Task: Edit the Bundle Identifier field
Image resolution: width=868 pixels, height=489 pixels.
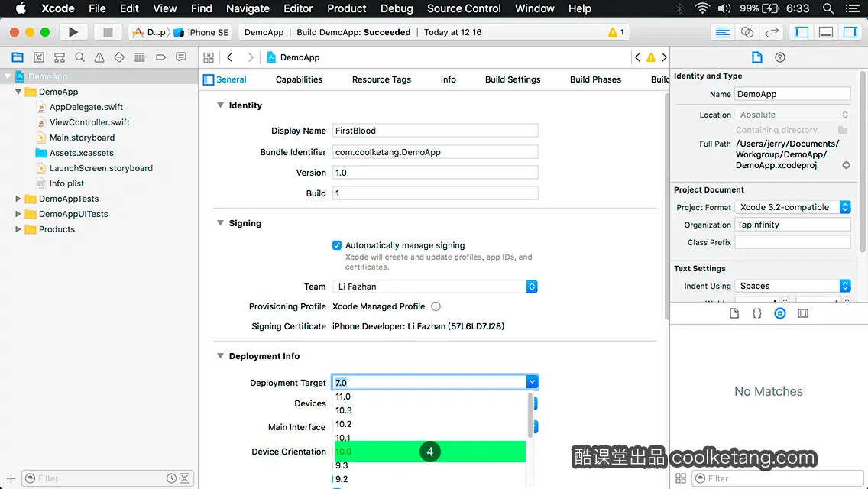Action: pyautogui.click(x=435, y=152)
